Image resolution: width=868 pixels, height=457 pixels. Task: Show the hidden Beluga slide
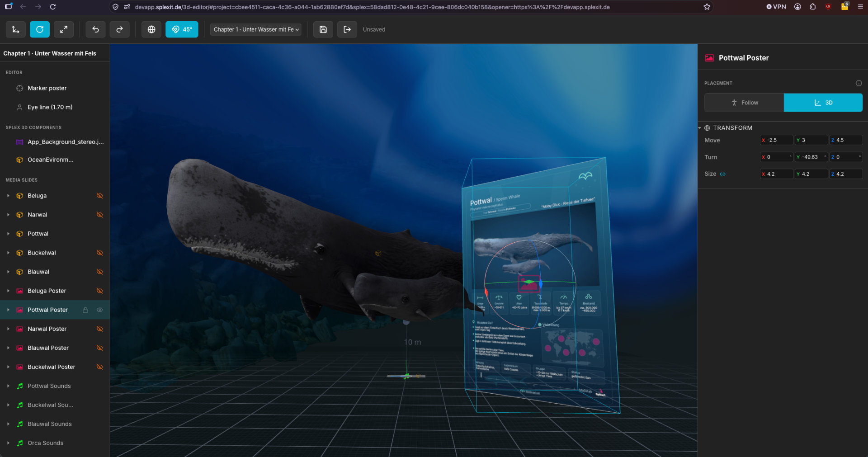pos(100,196)
